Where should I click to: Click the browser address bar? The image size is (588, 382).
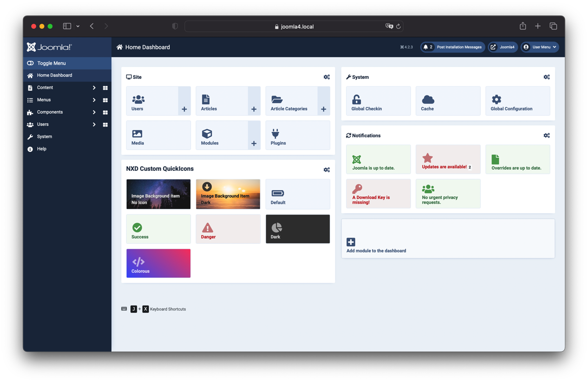coord(294,26)
